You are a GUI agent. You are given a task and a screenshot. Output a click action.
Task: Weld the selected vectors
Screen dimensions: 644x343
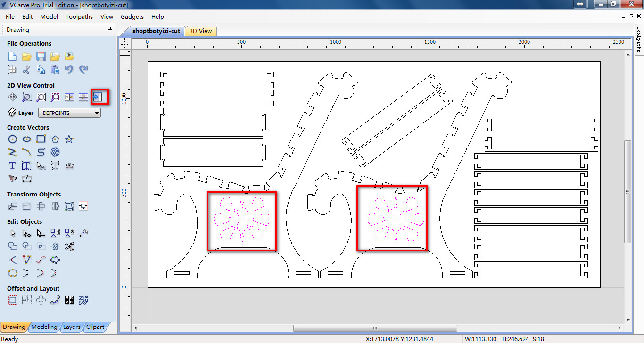pyautogui.click(x=13, y=246)
